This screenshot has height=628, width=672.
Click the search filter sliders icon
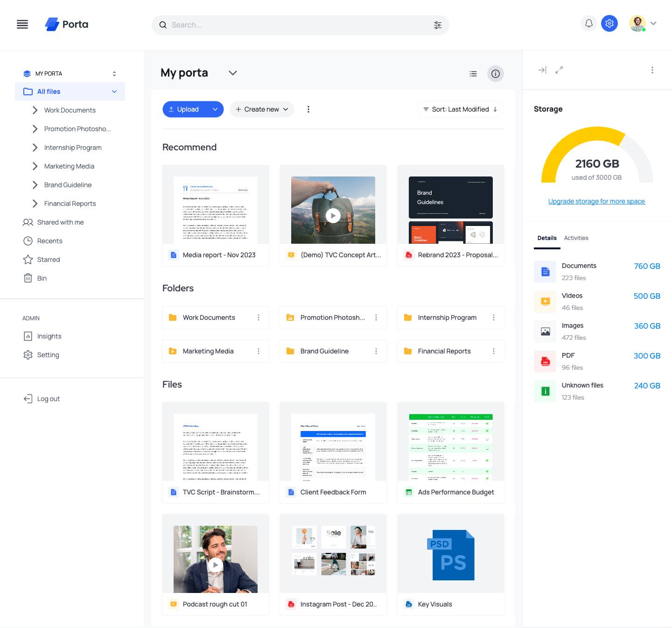click(437, 25)
